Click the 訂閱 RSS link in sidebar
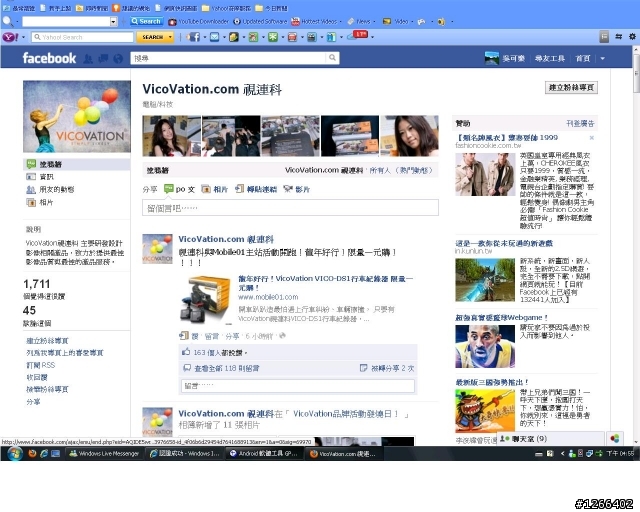This screenshot has height=512, width=640. tap(40, 365)
